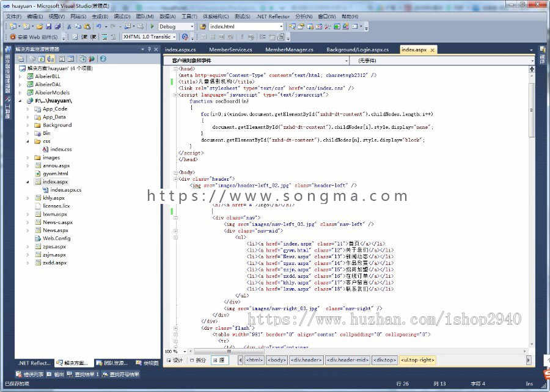Image resolution: width=550 pixels, height=392 pixels.
Task: Open the Debug (调试) menu
Action: click(x=122, y=16)
